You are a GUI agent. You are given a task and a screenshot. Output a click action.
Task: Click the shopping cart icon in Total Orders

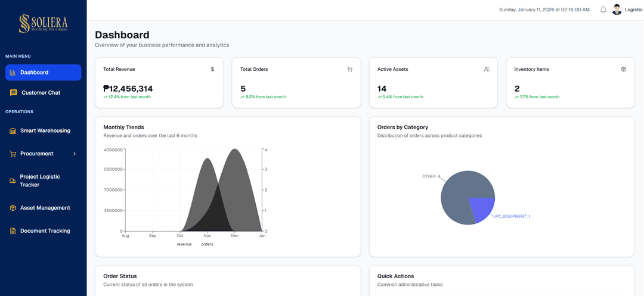(349, 69)
